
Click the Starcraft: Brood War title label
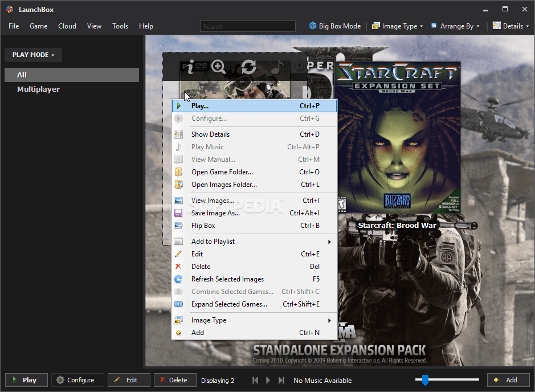[397, 226]
